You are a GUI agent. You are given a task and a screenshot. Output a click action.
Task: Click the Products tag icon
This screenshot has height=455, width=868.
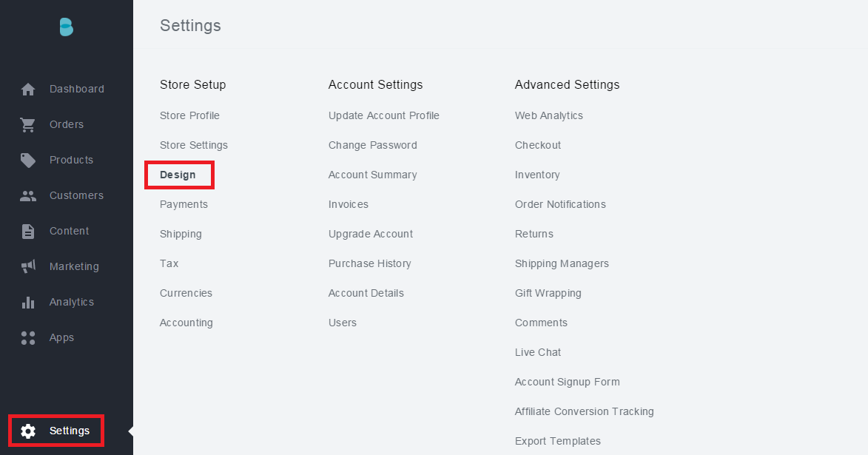(28, 161)
